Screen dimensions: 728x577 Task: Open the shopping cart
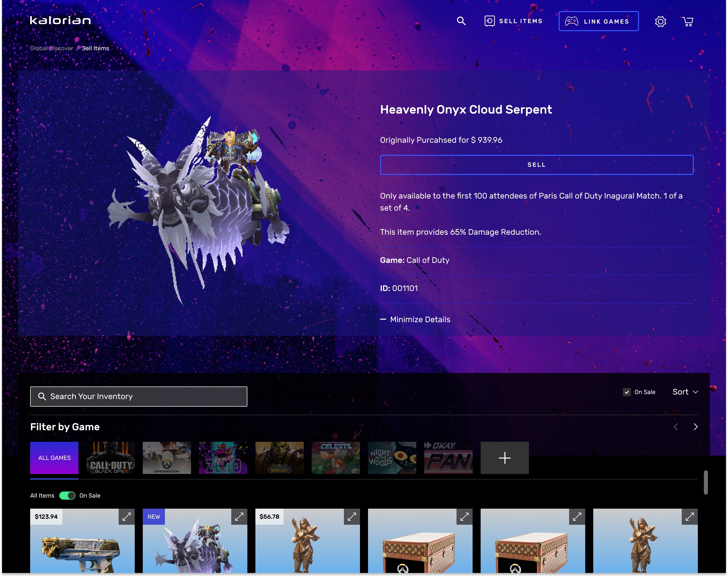coord(688,21)
